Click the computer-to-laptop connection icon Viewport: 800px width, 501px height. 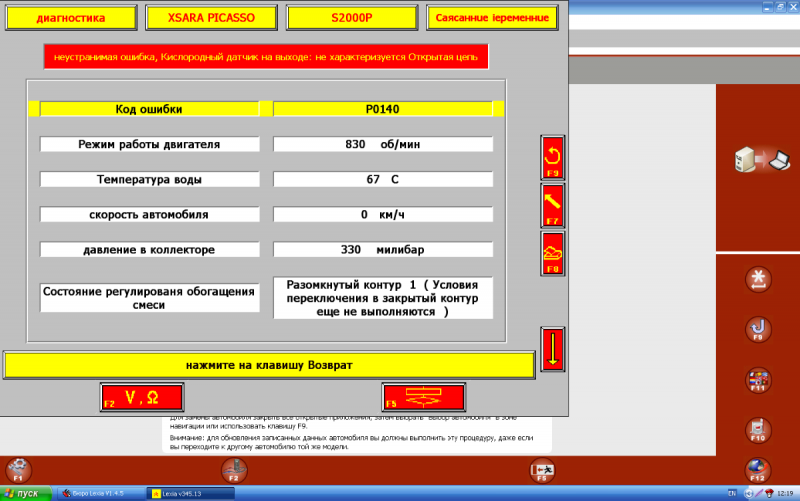tap(762, 160)
